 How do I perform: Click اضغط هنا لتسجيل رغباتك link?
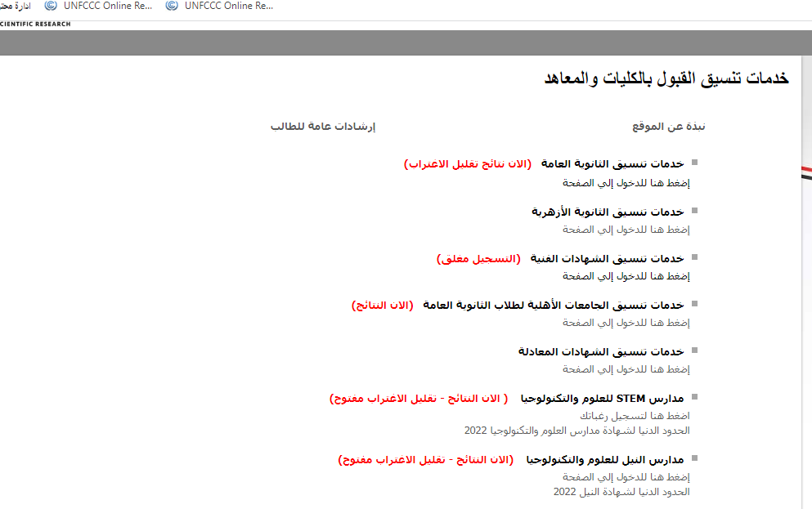coord(635,416)
